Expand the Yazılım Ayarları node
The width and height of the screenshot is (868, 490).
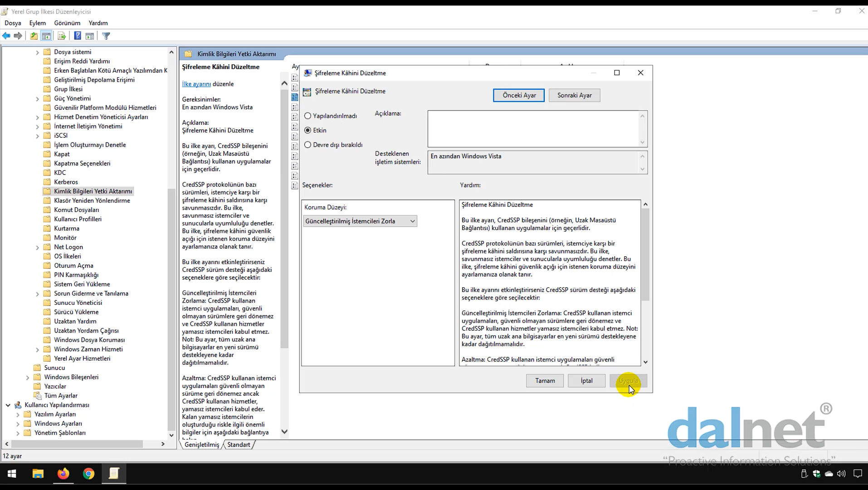(x=18, y=414)
